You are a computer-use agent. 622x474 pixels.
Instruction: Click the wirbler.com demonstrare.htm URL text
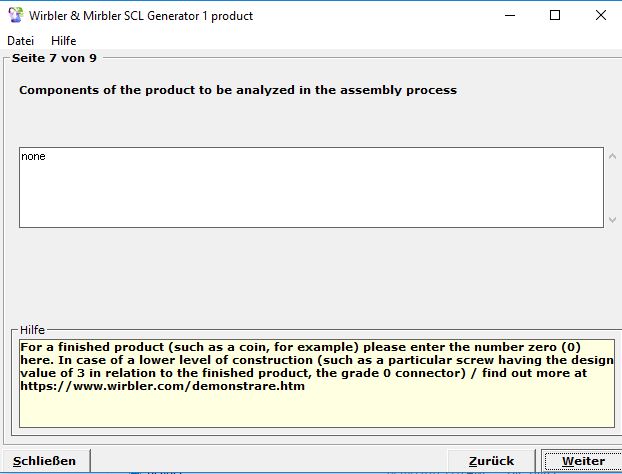[161, 386]
